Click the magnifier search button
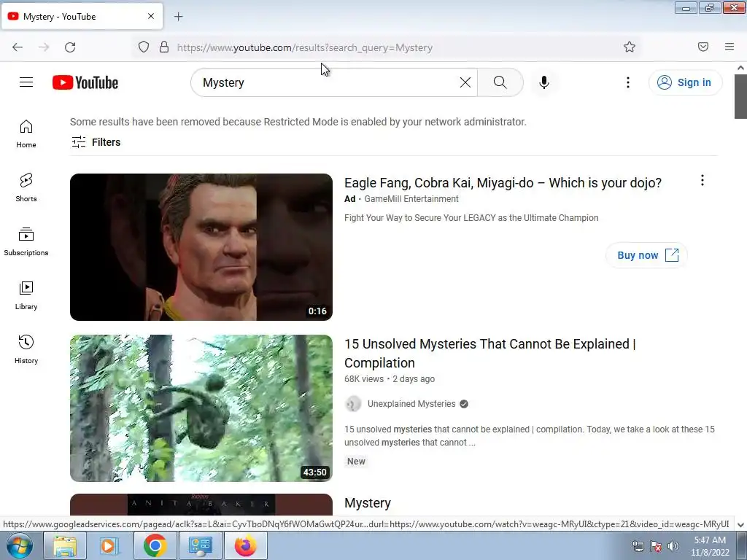The height and width of the screenshot is (560, 747). pos(500,82)
